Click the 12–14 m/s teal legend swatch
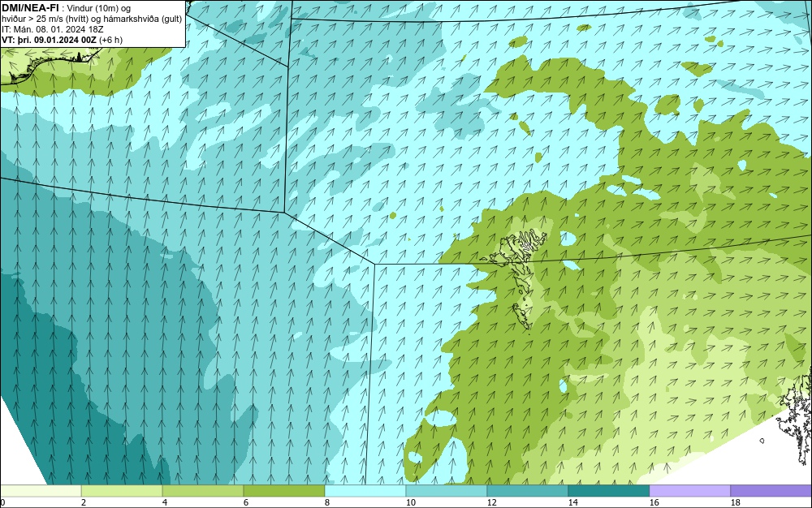The height and width of the screenshot is (508, 812). click(x=528, y=491)
